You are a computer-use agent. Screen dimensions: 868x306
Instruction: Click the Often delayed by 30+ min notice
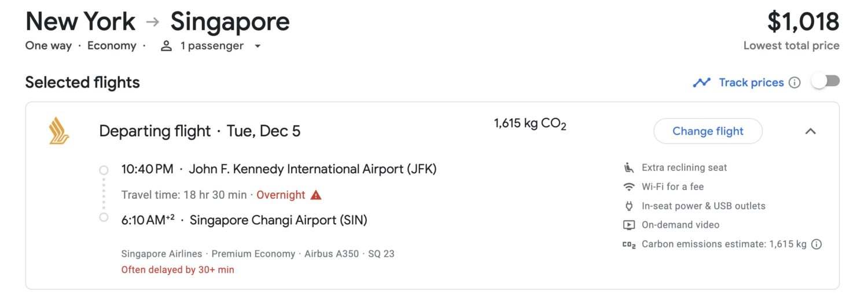pyautogui.click(x=178, y=269)
